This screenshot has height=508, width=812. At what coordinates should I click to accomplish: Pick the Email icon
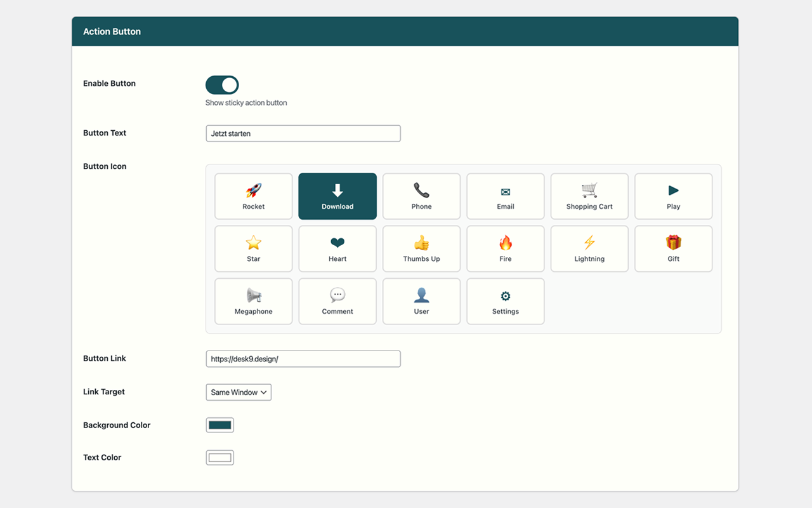coord(505,196)
